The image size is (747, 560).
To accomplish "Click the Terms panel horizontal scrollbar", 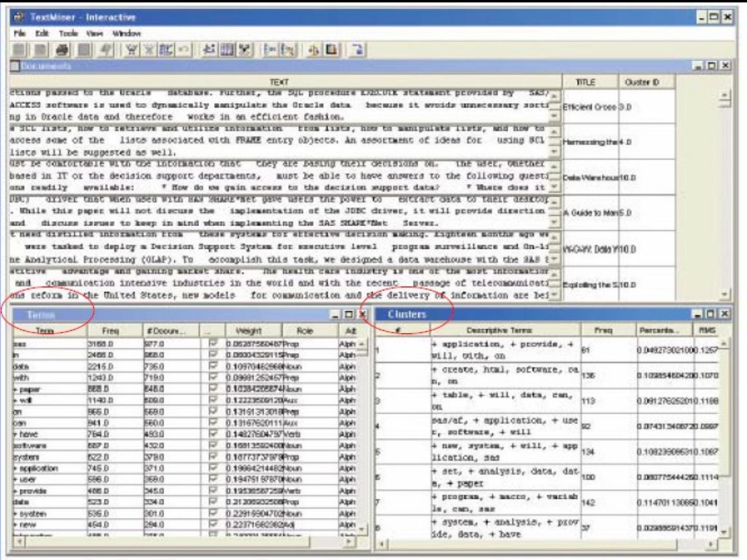I will pos(182,542).
